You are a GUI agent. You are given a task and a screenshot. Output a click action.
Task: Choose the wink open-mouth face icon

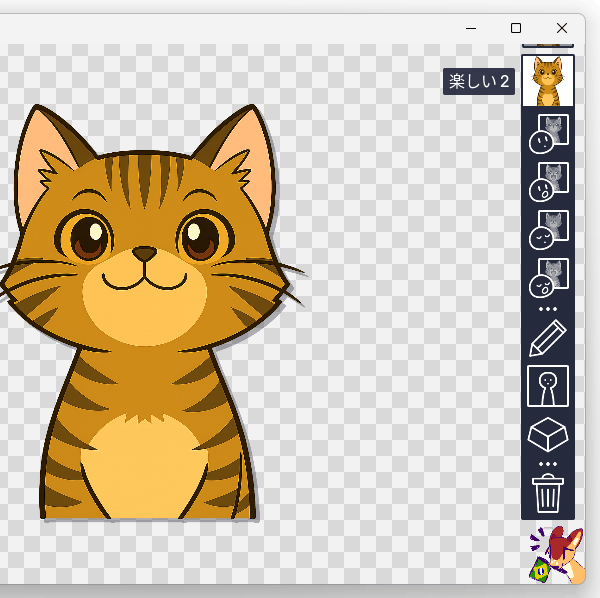(x=548, y=278)
